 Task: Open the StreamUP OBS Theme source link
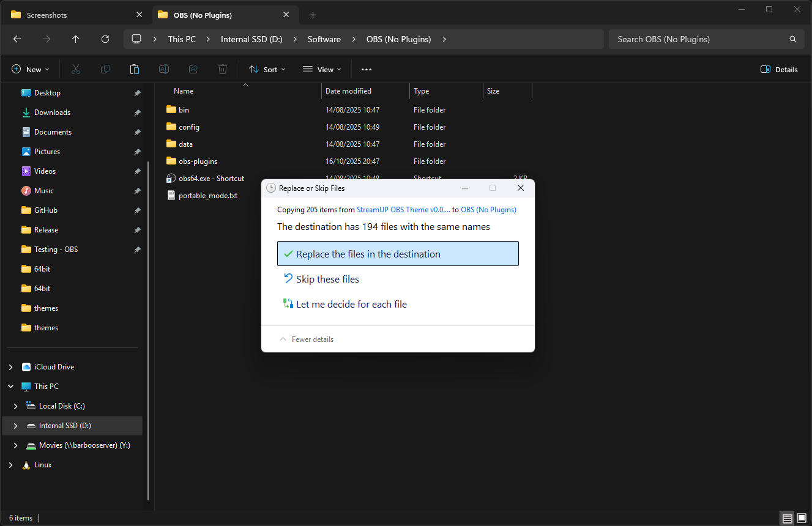coord(403,210)
